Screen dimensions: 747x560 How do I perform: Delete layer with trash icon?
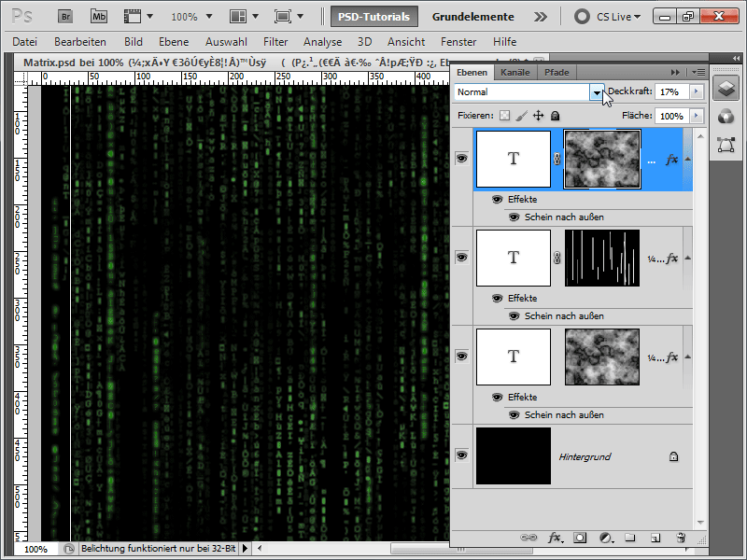click(x=681, y=538)
